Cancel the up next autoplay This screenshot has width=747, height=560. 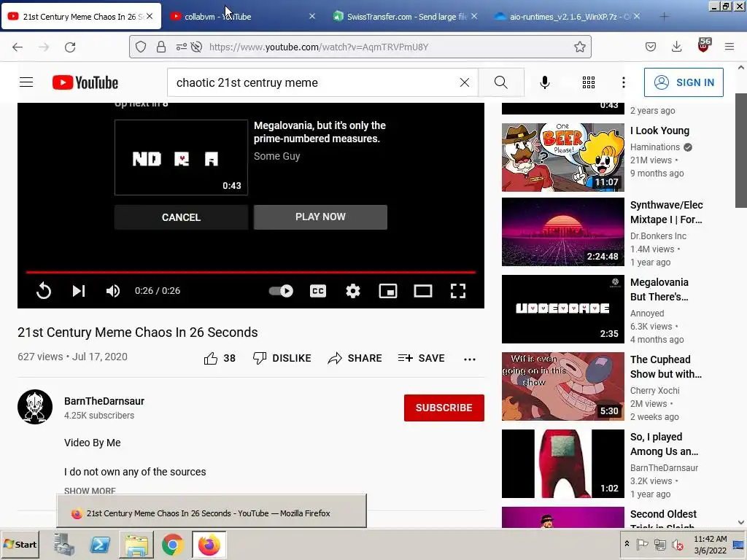[181, 217]
